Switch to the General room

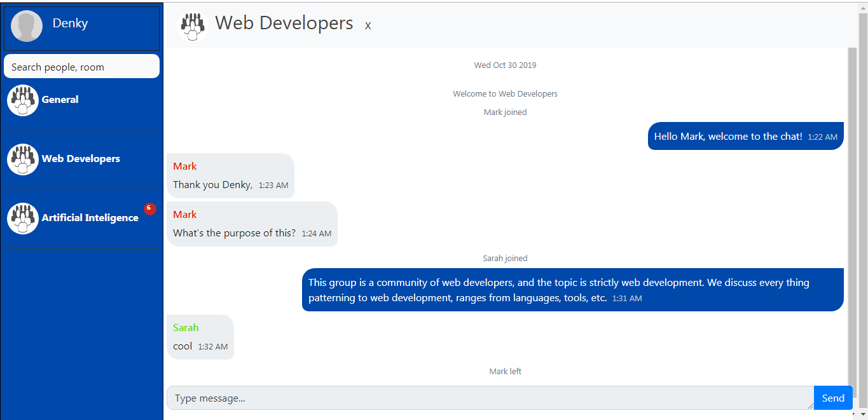tap(60, 100)
